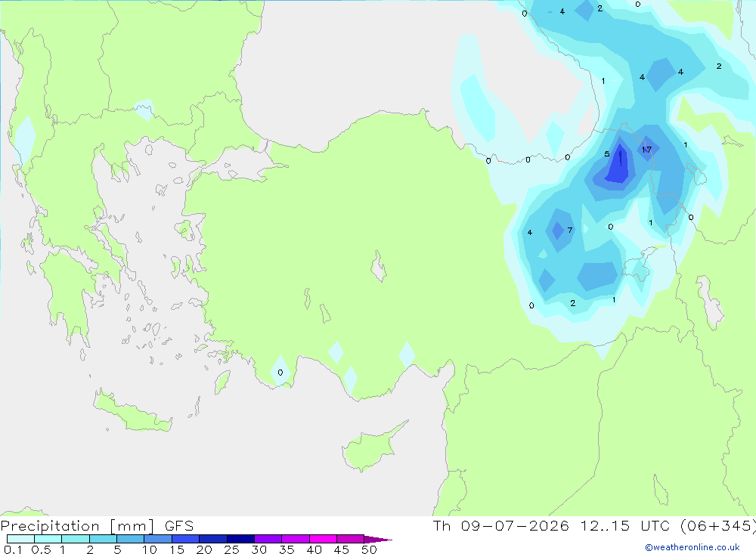Select the 10 to 15 mm blue swatch
Screen dimensions: 756x554
click(x=158, y=539)
